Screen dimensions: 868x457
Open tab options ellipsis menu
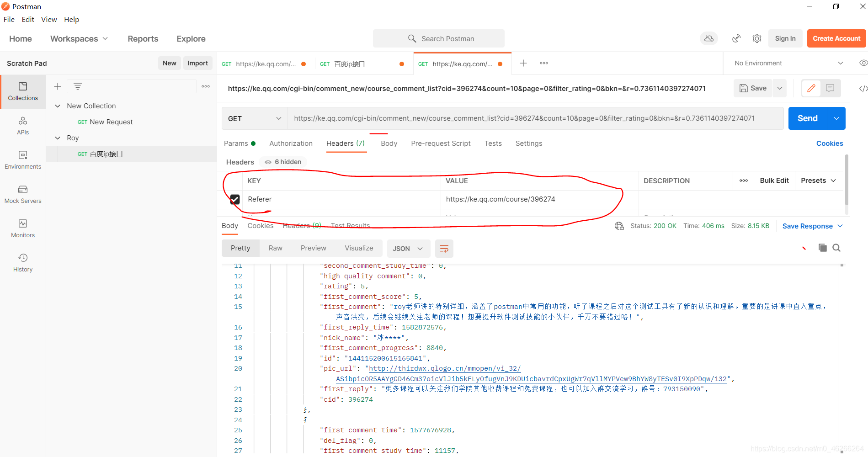(x=544, y=63)
